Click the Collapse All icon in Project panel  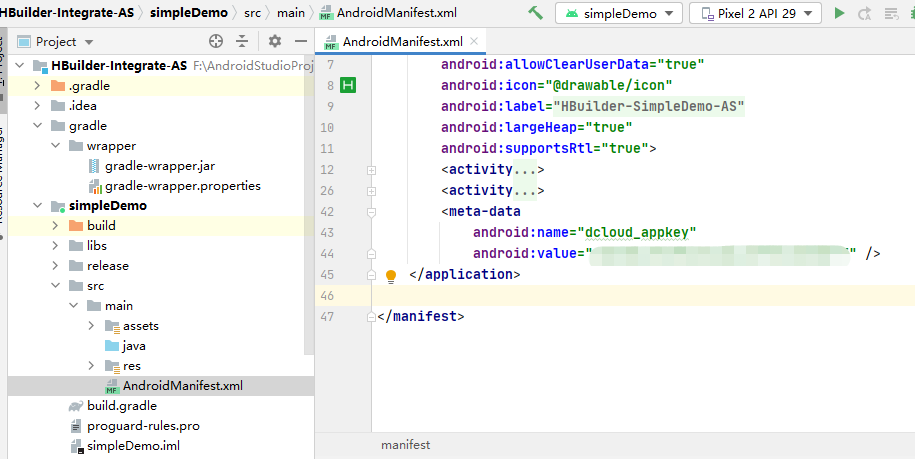tap(242, 41)
